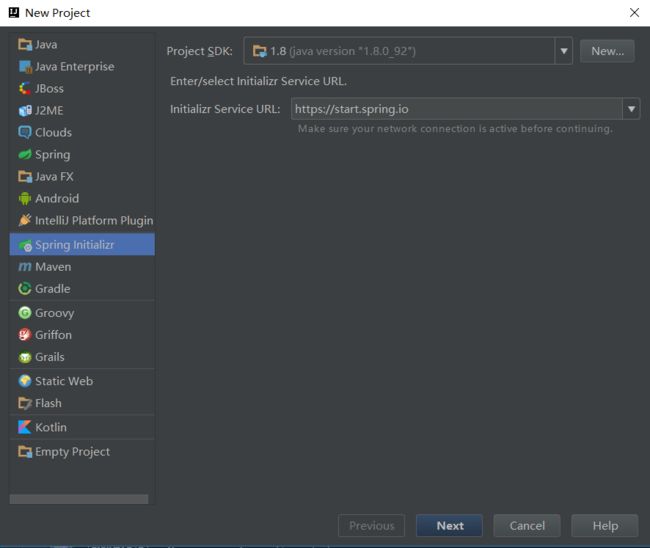Viewport: 650px width, 548px height.
Task: Select the J2ME project type
Action: (82, 110)
